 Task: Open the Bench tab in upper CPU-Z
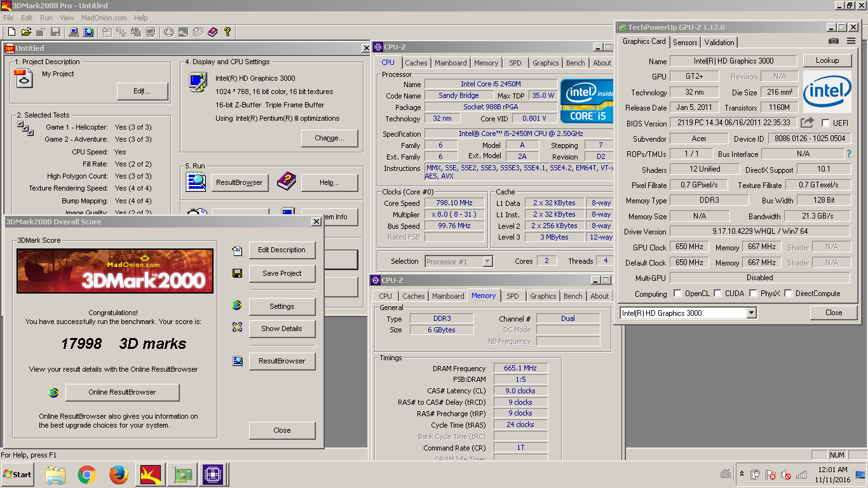pyautogui.click(x=576, y=63)
